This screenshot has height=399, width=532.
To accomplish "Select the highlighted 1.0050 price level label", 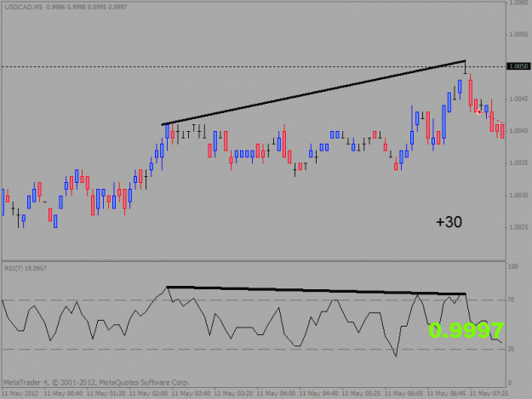I will pos(518,66).
